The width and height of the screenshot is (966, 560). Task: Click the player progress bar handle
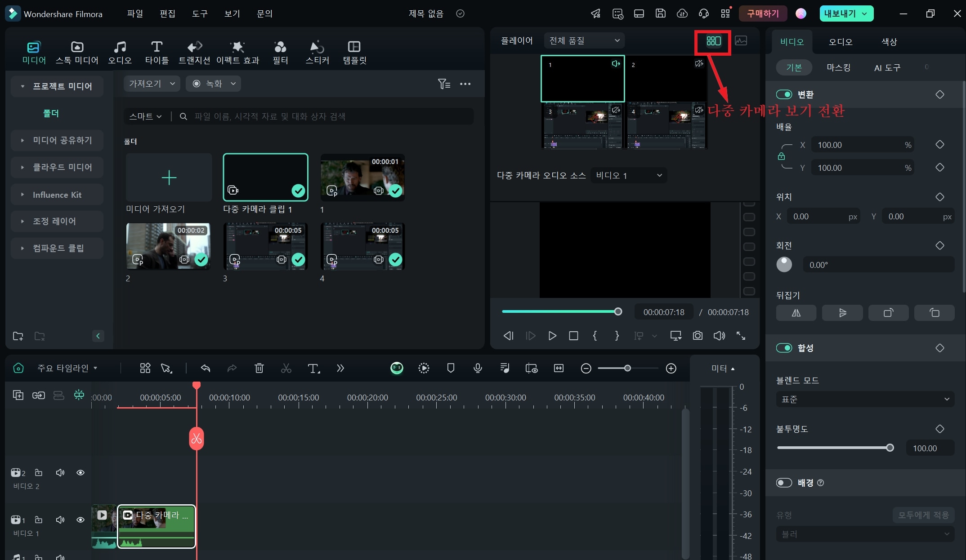[x=618, y=311]
